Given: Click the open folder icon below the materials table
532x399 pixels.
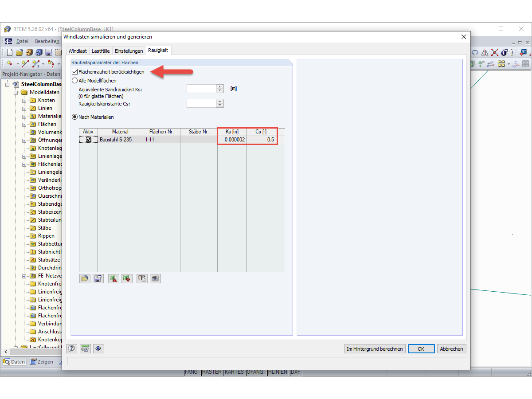Looking at the screenshot, I should pos(85,278).
